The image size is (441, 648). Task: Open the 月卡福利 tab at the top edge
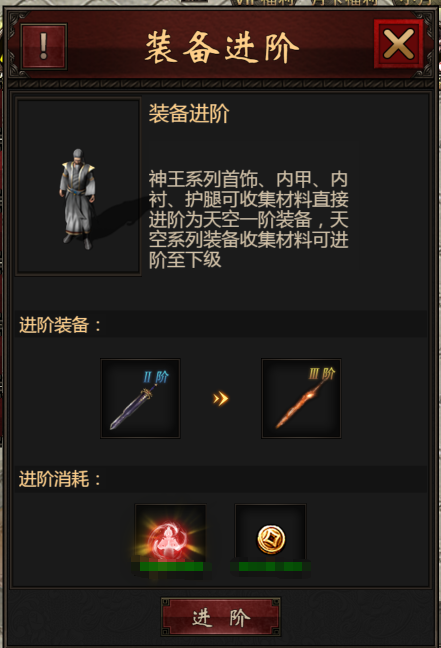click(x=344, y=2)
